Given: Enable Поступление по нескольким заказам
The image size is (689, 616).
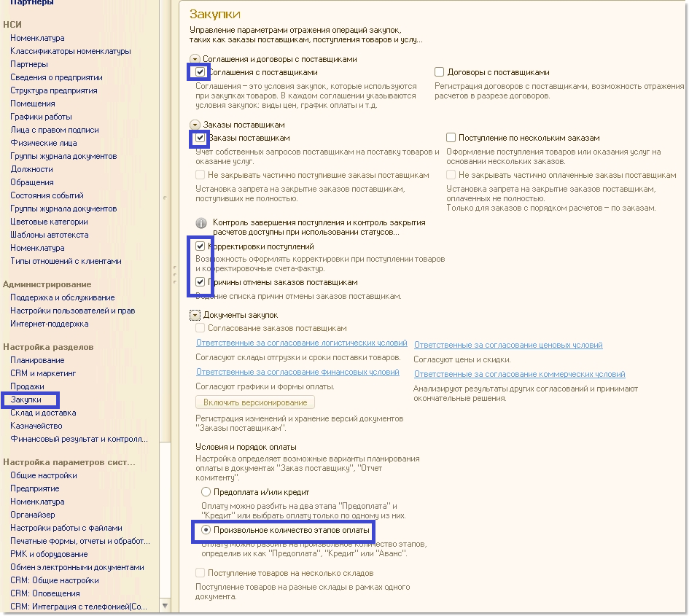Looking at the screenshot, I should (x=451, y=138).
